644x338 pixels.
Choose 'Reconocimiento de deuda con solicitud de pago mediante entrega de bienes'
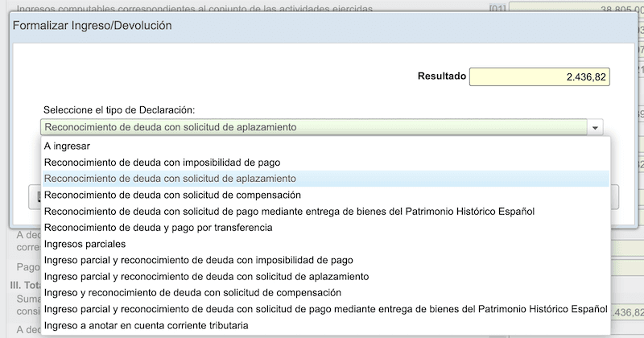click(x=326, y=212)
